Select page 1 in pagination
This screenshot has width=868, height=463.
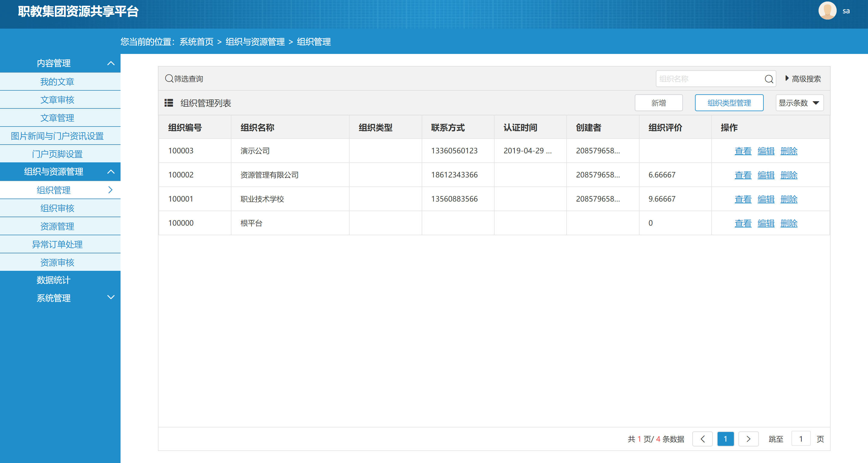click(x=725, y=439)
